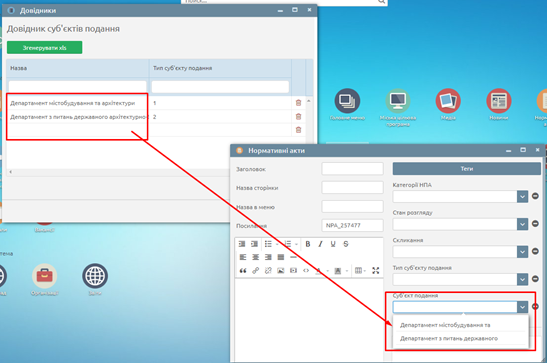Toggle italic text in editor toolbar

[320, 244]
